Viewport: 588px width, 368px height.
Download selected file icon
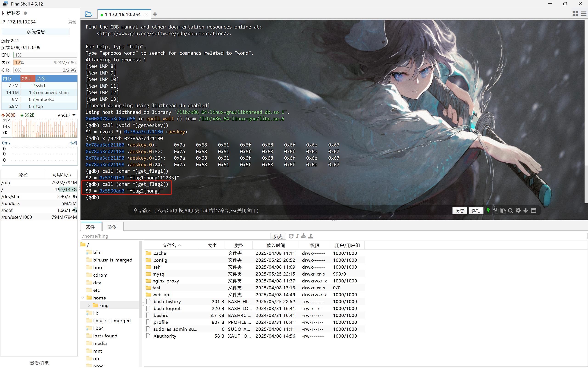pos(304,236)
